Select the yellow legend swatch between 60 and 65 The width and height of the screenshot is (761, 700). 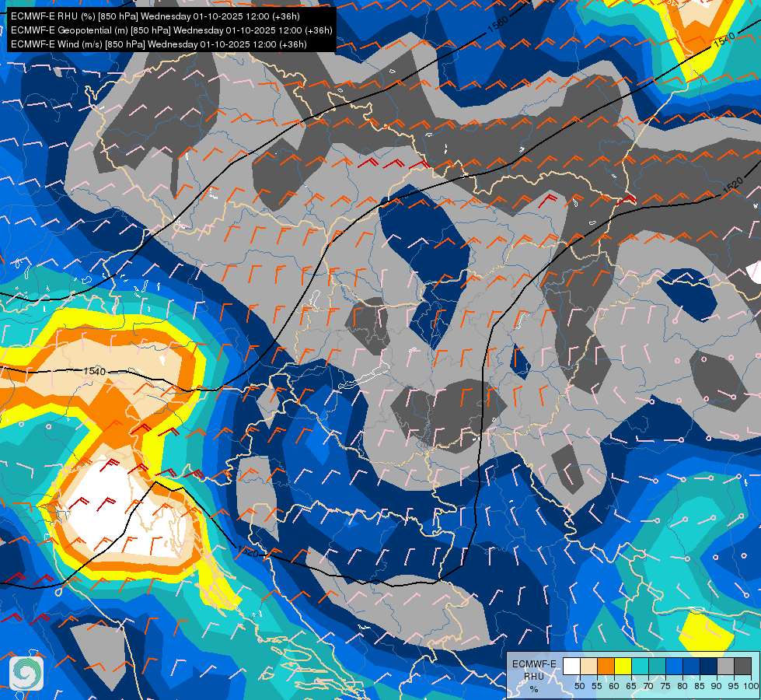coord(623,666)
